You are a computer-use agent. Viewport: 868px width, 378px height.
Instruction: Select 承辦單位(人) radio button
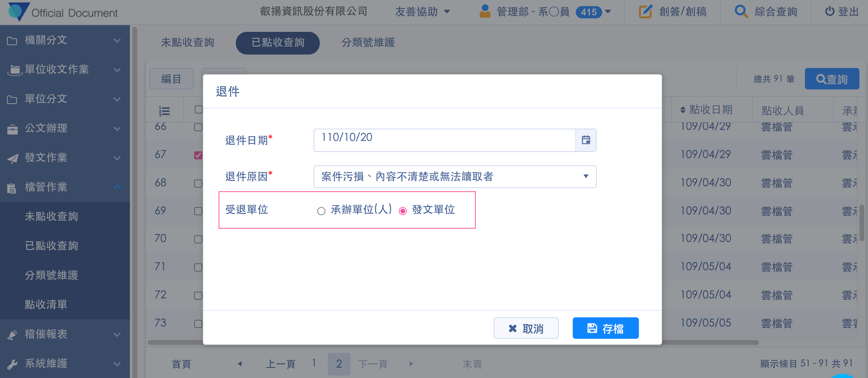pos(321,211)
